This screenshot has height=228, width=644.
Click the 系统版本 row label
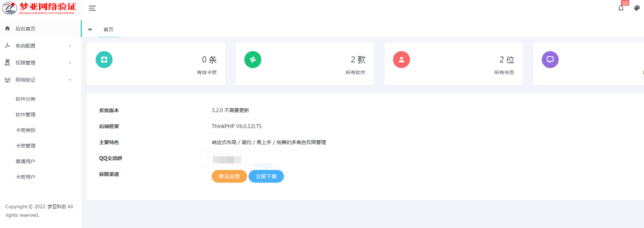109,110
